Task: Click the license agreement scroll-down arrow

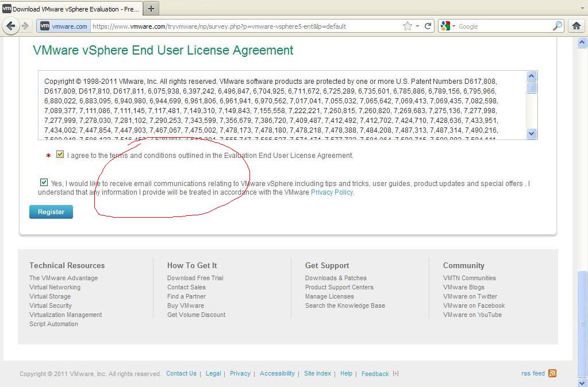Action: tap(532, 133)
